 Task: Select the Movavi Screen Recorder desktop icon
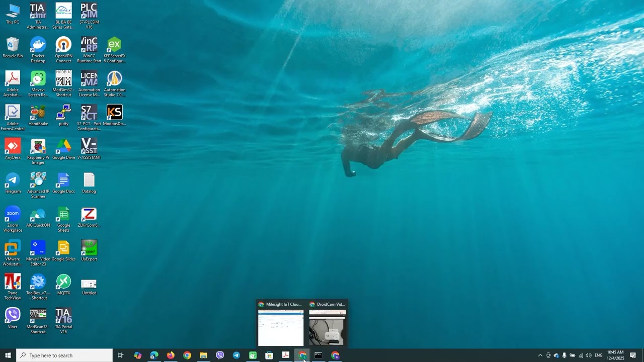38,84
